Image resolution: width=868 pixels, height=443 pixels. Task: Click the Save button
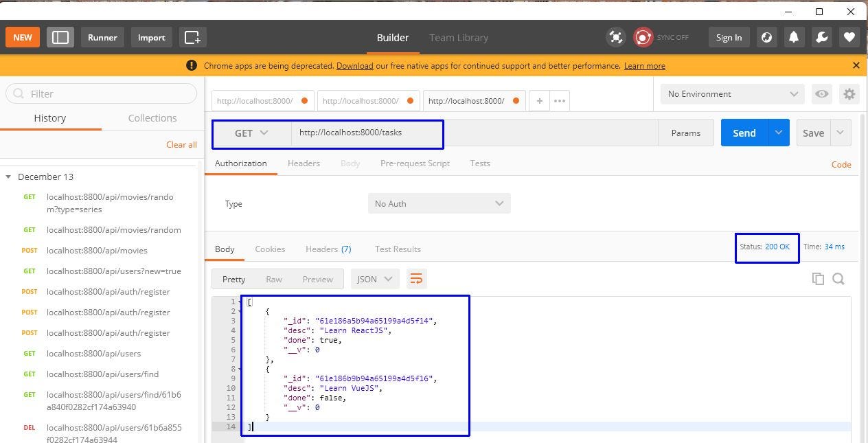pos(813,133)
